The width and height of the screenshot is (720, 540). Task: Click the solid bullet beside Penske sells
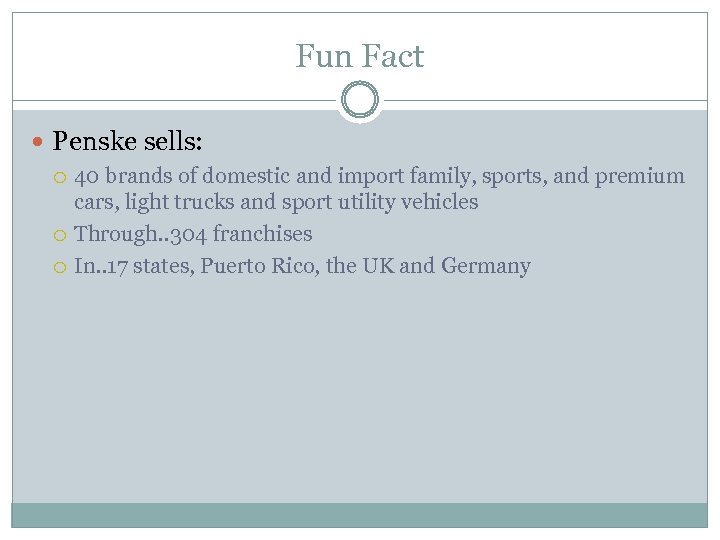point(36,143)
